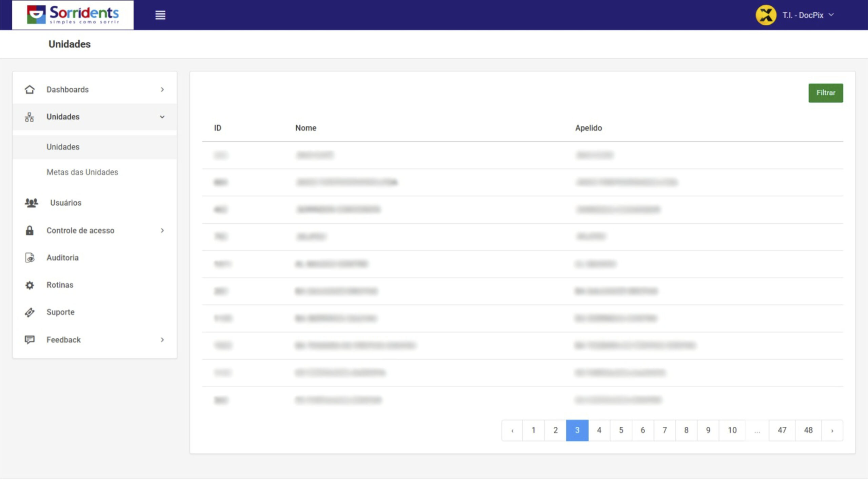Image resolution: width=868 pixels, height=488 pixels.
Task: Expand the Dashboards submenu chevron
Action: [x=162, y=89]
